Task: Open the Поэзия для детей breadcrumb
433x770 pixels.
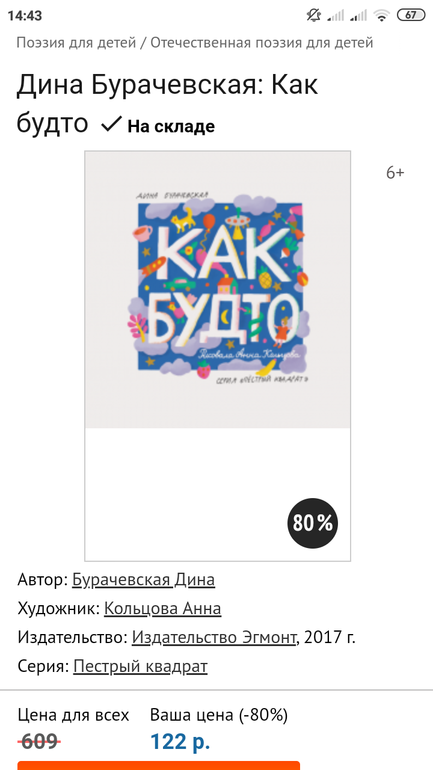Action: (76, 43)
